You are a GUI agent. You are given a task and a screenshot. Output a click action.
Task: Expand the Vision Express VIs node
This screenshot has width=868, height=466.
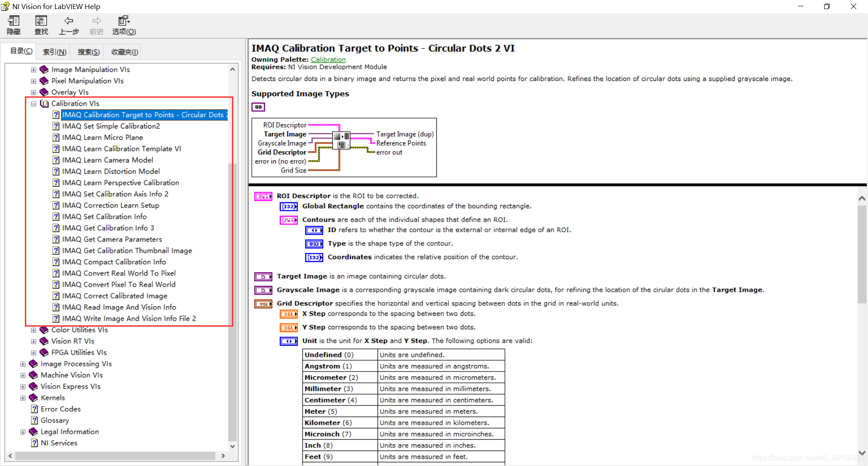(x=23, y=386)
